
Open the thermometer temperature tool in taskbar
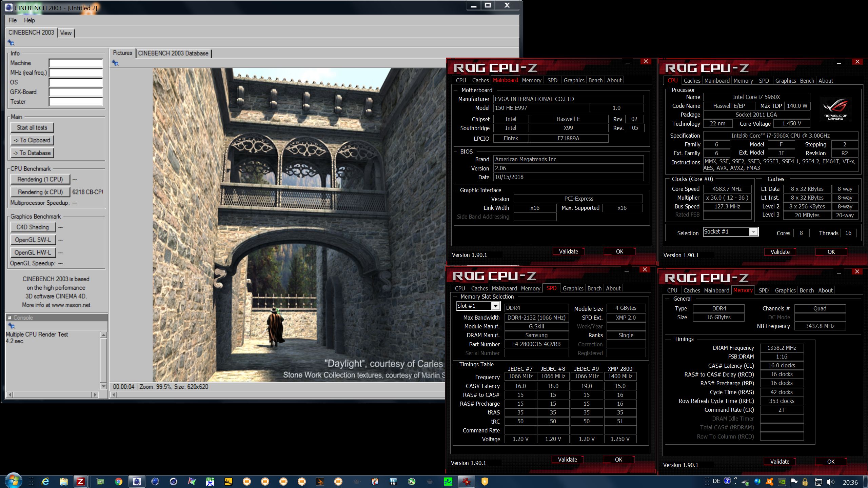coord(375,482)
